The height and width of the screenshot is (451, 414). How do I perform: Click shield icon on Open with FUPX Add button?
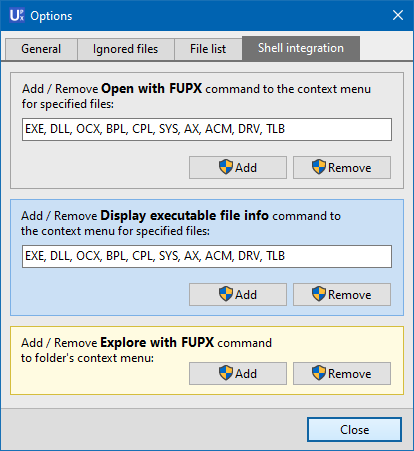pos(226,167)
